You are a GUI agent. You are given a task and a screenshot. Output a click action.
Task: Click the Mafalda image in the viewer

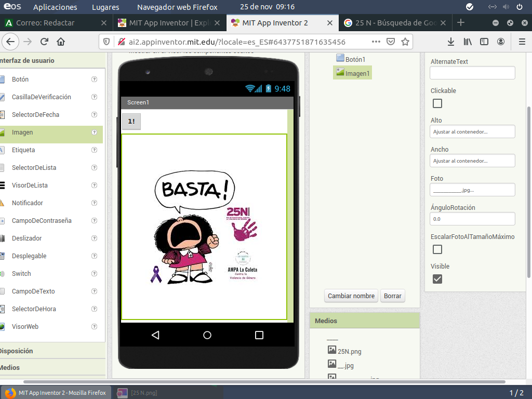pos(204,227)
